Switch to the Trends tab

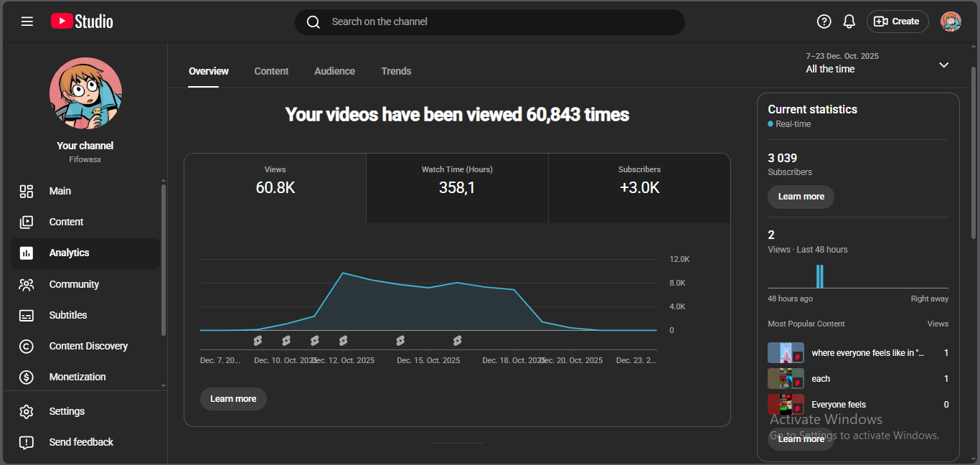click(x=396, y=71)
